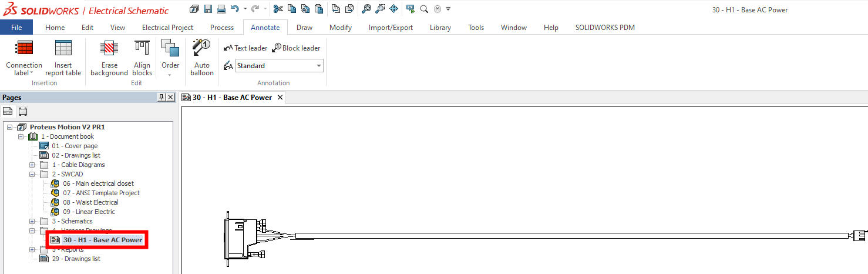
Task: Toggle auto-hide pin on Pages panel
Action: tap(162, 98)
